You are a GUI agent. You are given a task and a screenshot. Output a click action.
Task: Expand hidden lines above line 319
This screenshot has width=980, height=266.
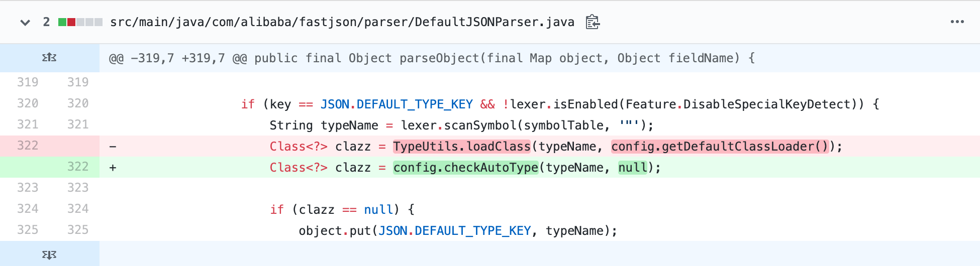click(x=49, y=58)
